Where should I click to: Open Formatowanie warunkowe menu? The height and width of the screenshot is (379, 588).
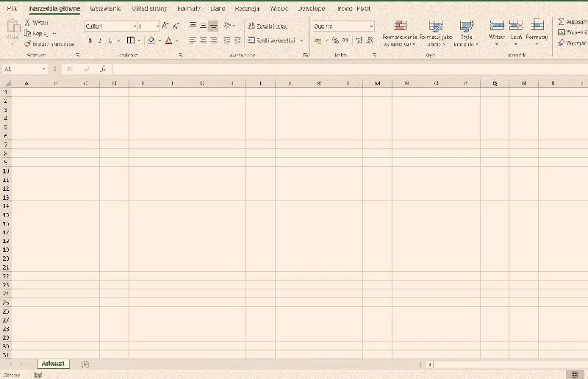(400, 33)
